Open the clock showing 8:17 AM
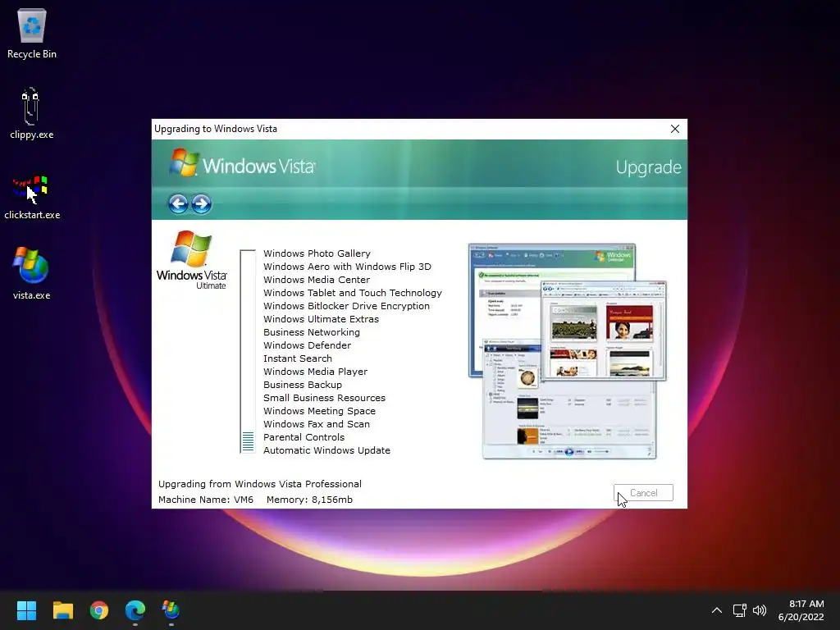Image resolution: width=840 pixels, height=630 pixels. tap(801, 610)
